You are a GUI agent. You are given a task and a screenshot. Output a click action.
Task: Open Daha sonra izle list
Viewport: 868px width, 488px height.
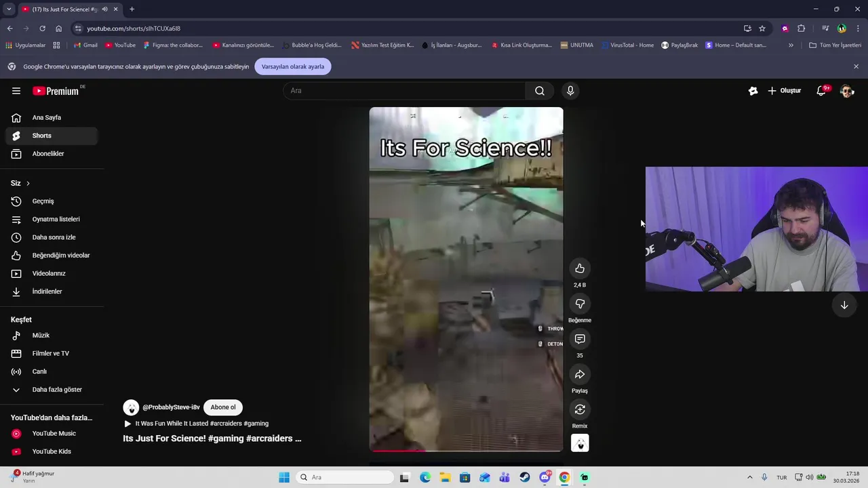[x=52, y=237]
